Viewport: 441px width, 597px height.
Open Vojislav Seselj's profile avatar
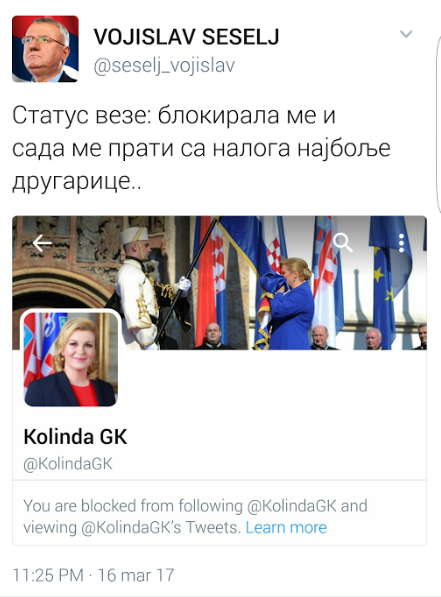pyautogui.click(x=45, y=49)
